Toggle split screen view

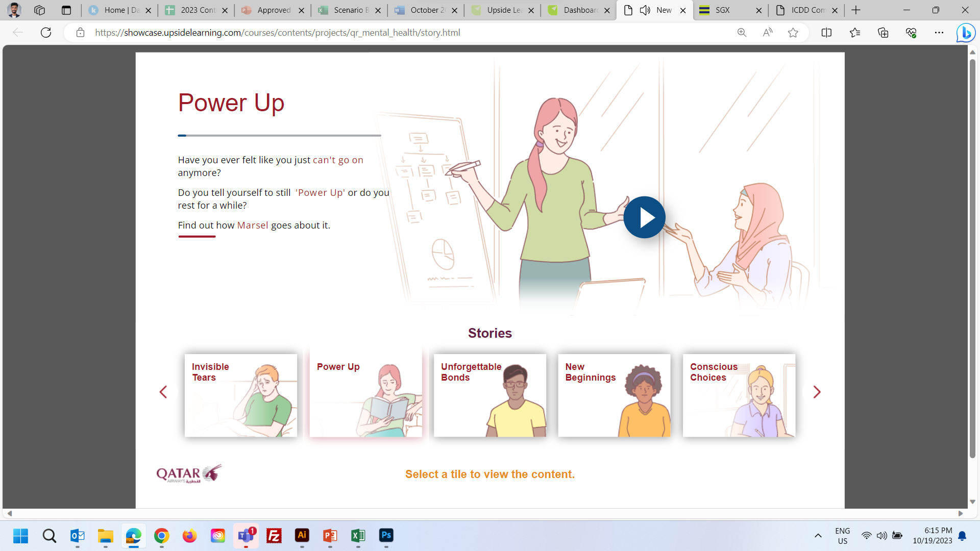tap(826, 33)
